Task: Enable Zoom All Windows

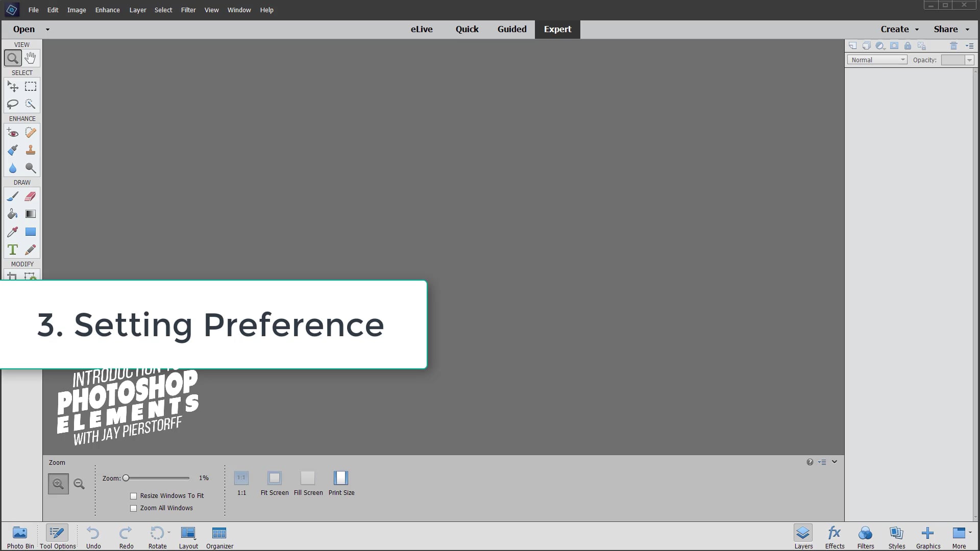Action: tap(133, 508)
